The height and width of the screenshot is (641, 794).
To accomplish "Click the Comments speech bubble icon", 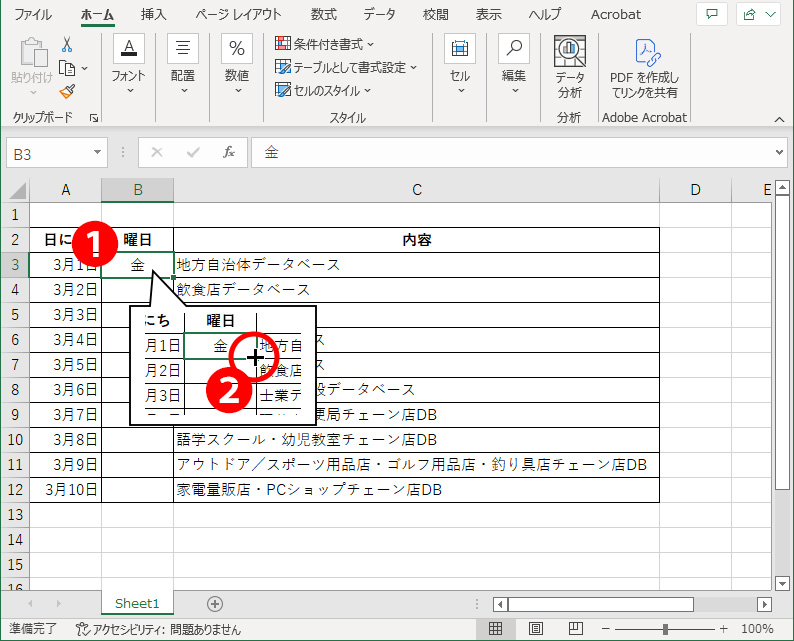I will (712, 14).
